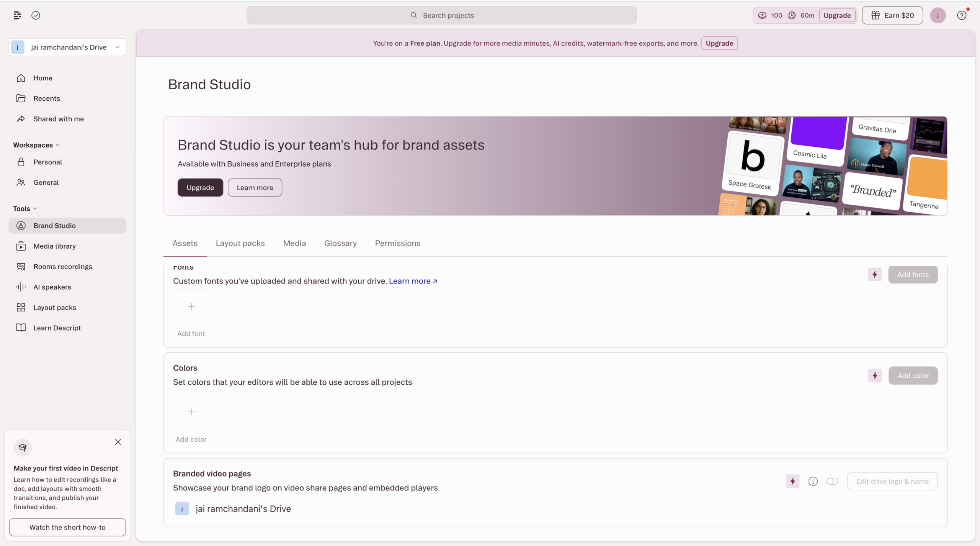Click Edit drive logo & name

(892, 481)
